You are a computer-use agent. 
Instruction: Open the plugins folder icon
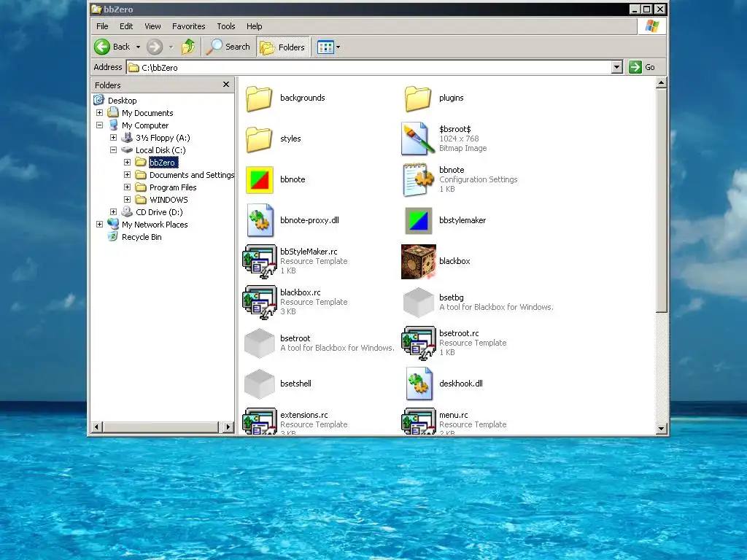point(418,98)
